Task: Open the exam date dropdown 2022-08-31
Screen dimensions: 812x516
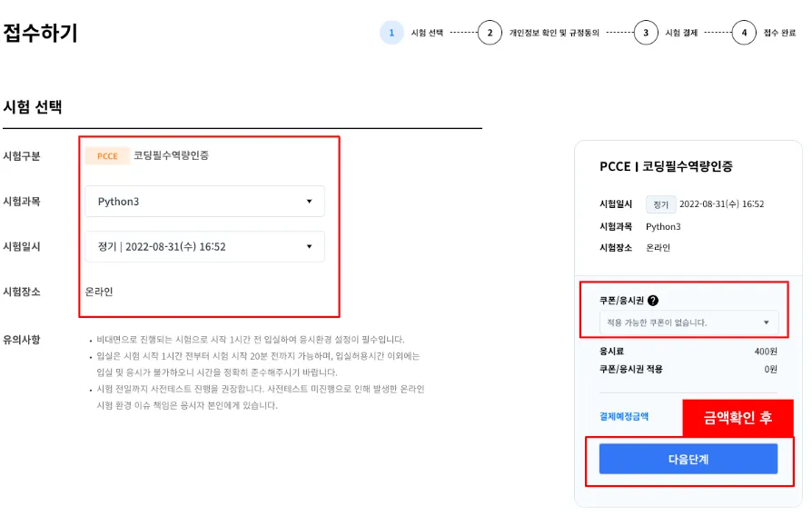Action: click(204, 246)
